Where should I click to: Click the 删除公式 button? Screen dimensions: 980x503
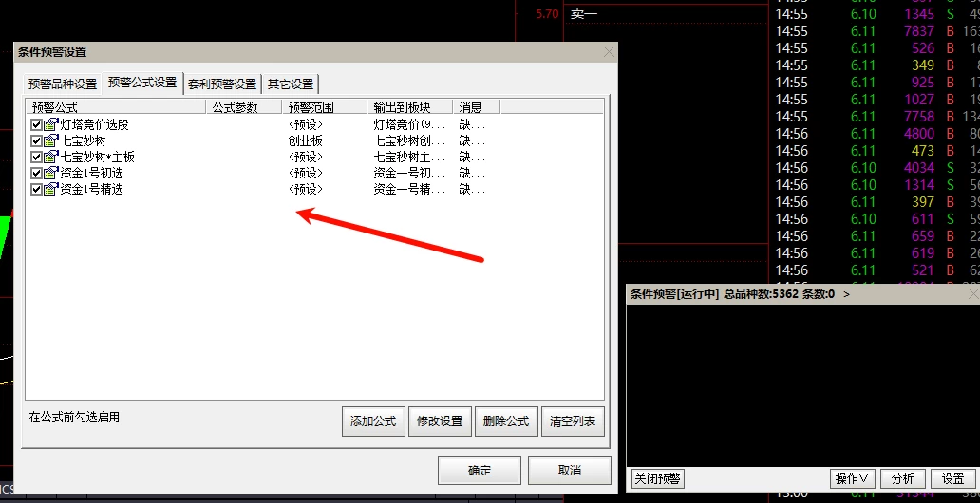(x=506, y=421)
